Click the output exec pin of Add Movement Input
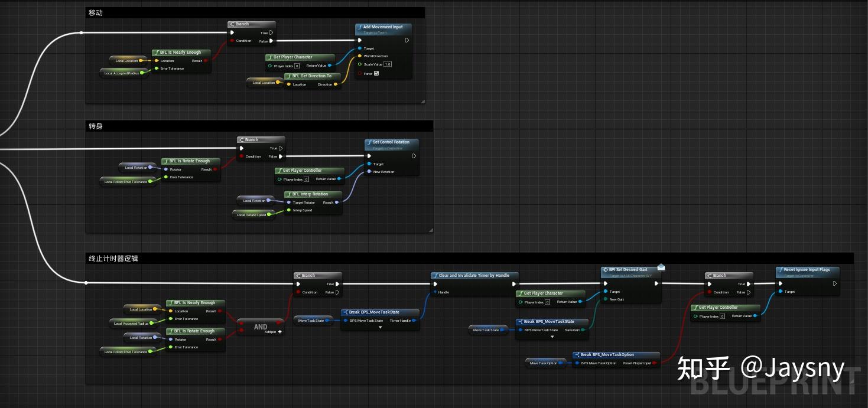This screenshot has width=868, height=408. coord(407,41)
